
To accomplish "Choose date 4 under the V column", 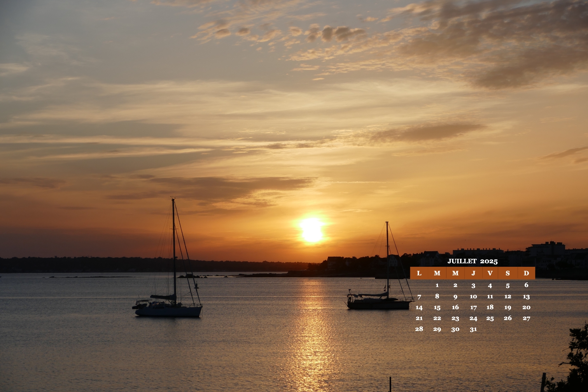I will coord(490,285).
